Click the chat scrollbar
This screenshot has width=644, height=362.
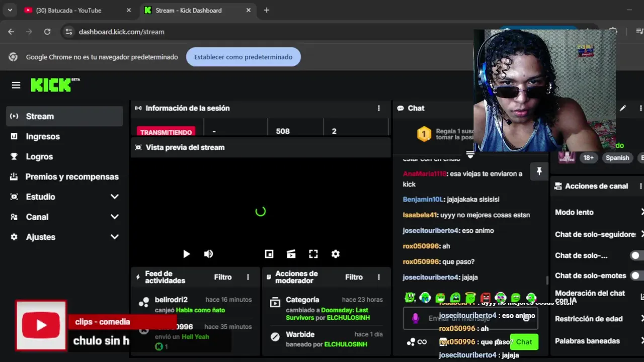[x=547, y=280]
